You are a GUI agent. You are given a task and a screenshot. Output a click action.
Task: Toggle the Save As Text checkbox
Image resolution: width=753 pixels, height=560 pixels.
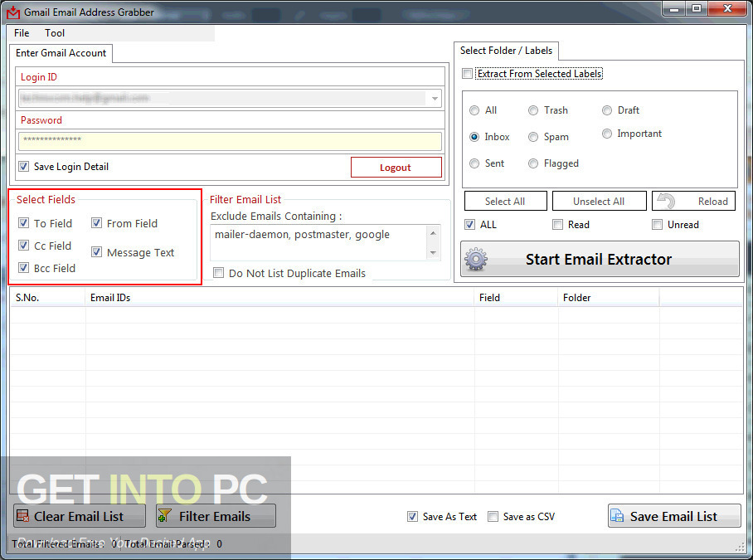pos(412,516)
